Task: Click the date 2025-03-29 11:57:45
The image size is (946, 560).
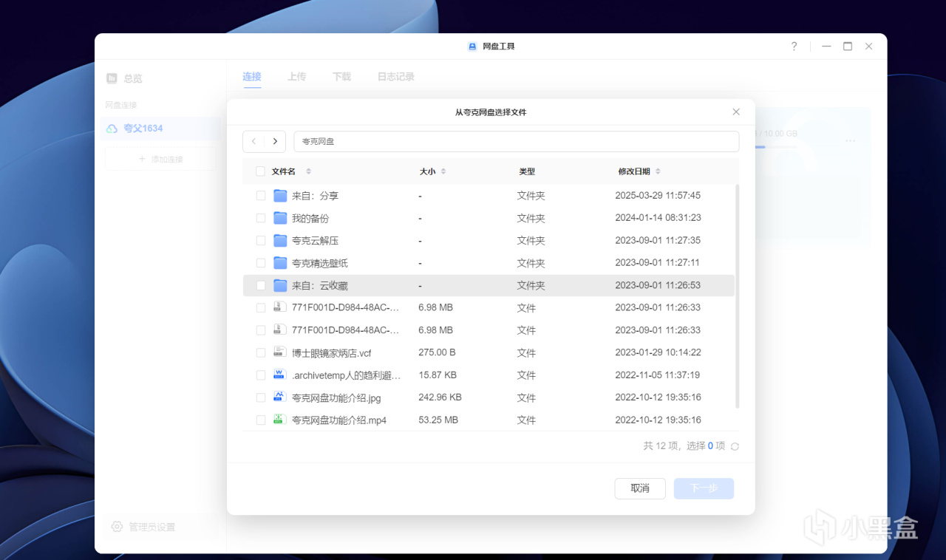Action: pos(658,196)
